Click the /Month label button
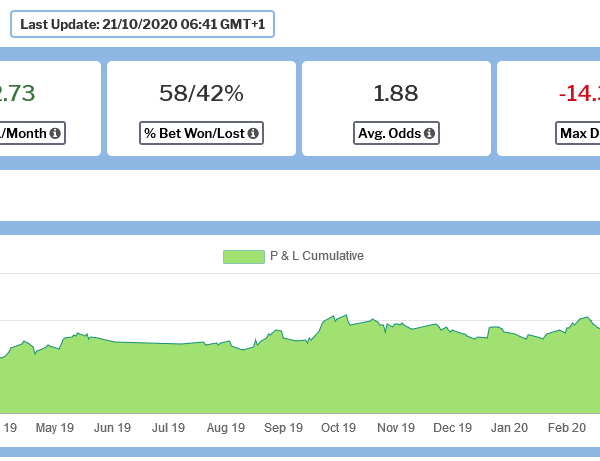 click(31, 133)
